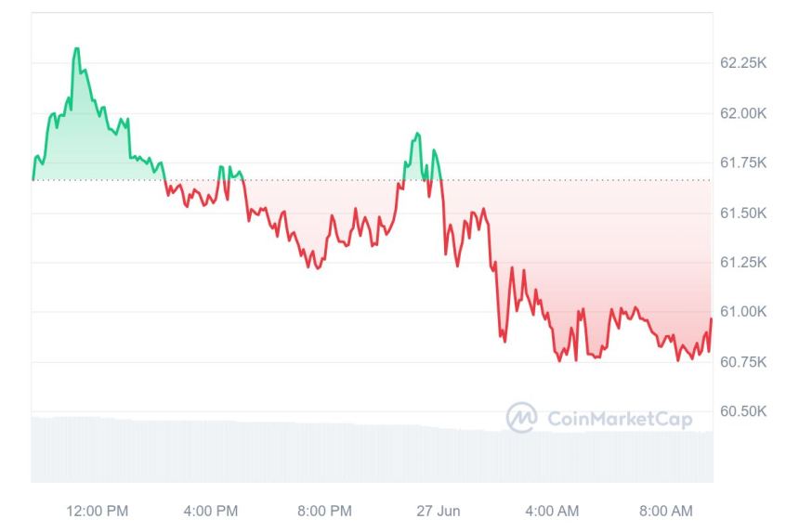Click the 12:00 PM time label

click(97, 511)
